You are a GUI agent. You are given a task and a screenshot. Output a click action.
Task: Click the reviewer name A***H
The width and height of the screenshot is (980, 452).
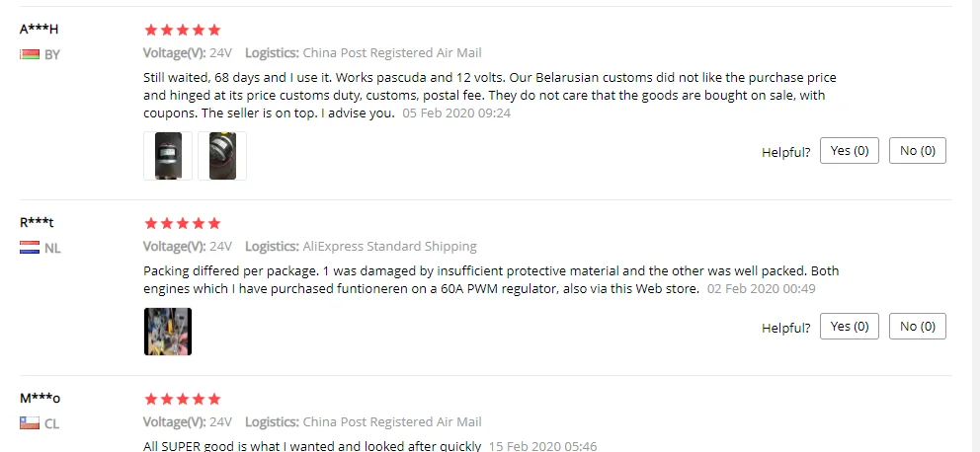(x=40, y=29)
